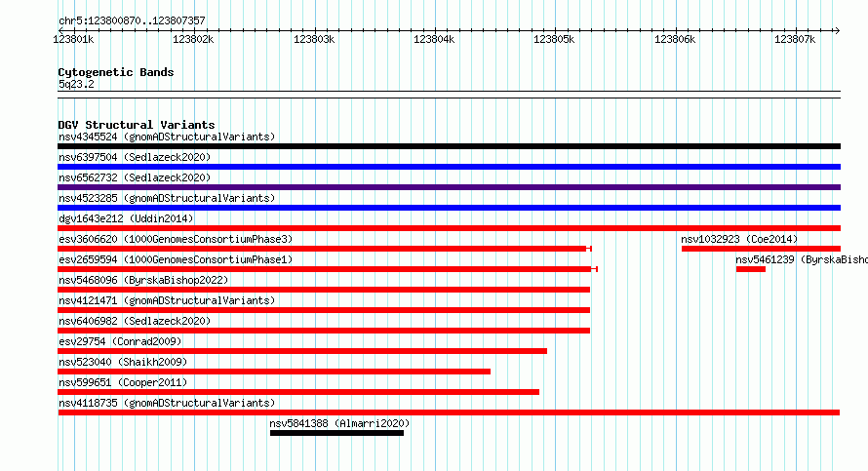Click the red nsv599651 Cooper2011 bar
Screen dimensions: 868x471
[298, 392]
